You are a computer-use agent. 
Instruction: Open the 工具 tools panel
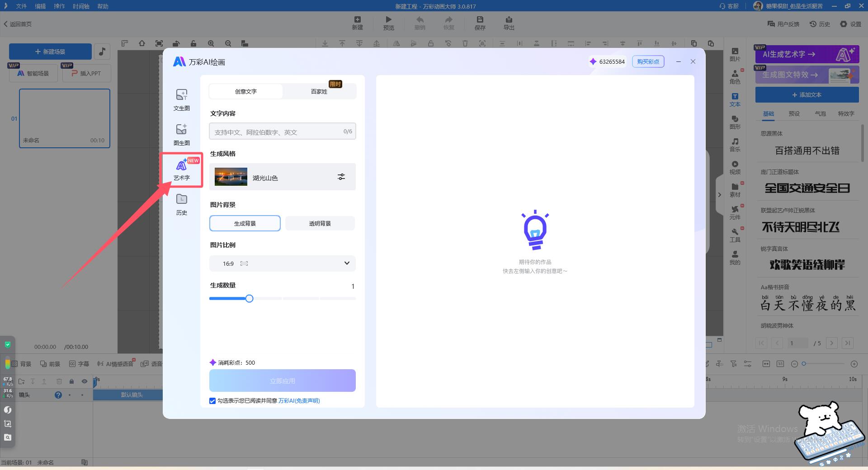(735, 235)
